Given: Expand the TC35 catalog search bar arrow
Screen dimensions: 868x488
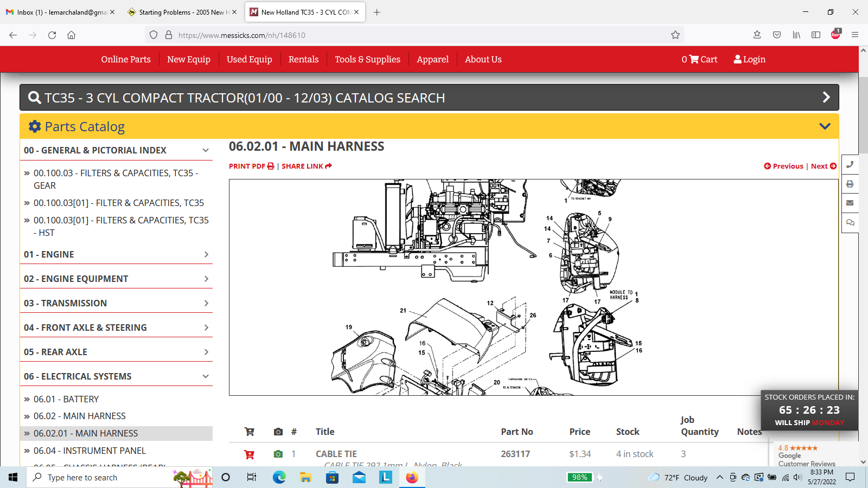Looking at the screenshot, I should pyautogui.click(x=826, y=97).
